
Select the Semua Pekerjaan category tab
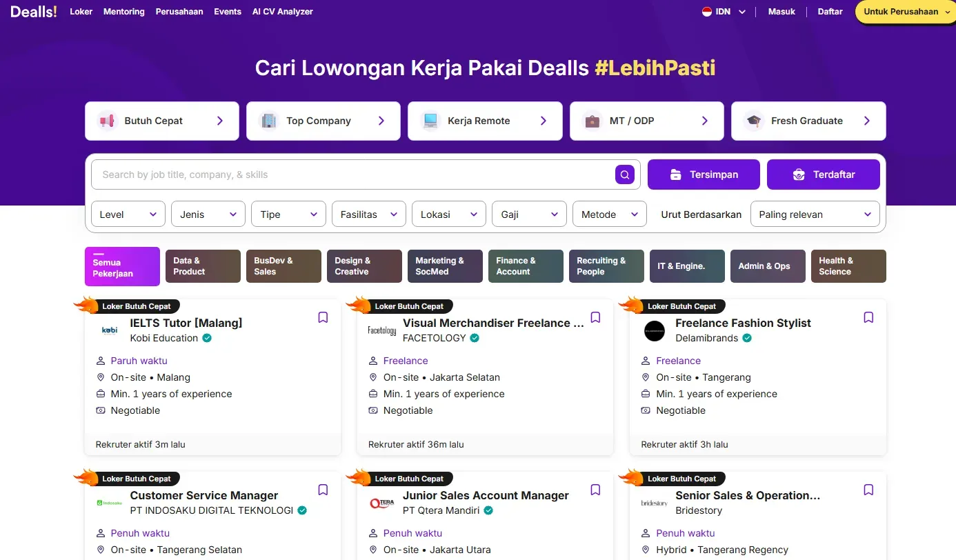[x=122, y=266]
